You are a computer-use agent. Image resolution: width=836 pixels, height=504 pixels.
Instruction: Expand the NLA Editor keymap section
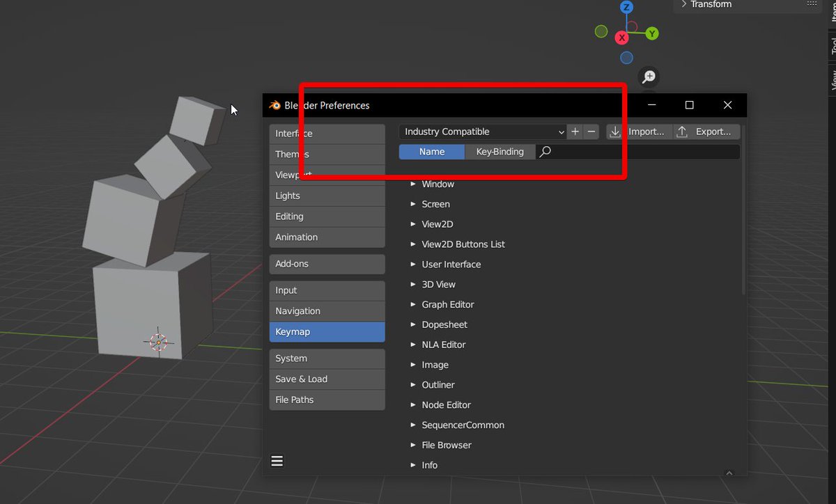[413, 345]
